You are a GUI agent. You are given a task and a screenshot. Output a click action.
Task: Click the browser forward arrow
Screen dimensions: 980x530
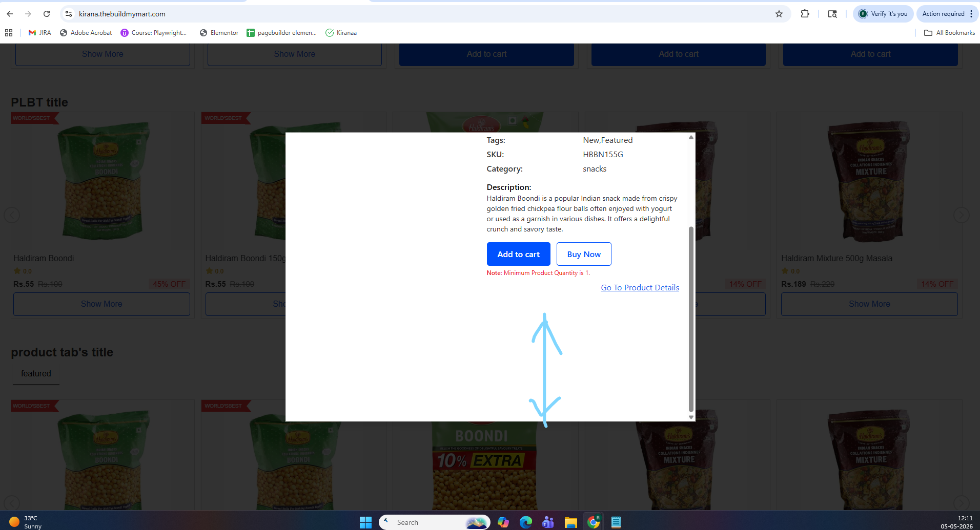[x=28, y=14]
